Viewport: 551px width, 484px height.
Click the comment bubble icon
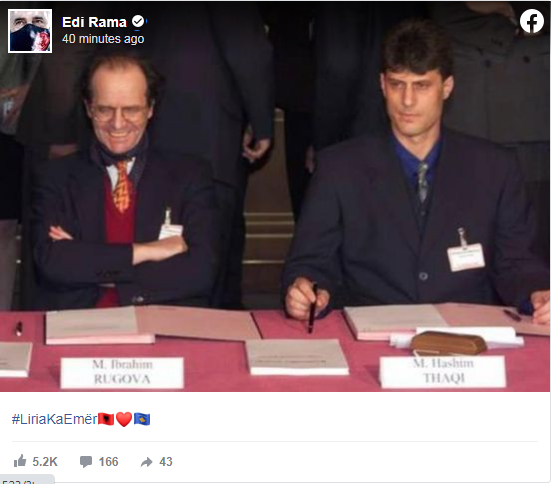[x=86, y=462]
